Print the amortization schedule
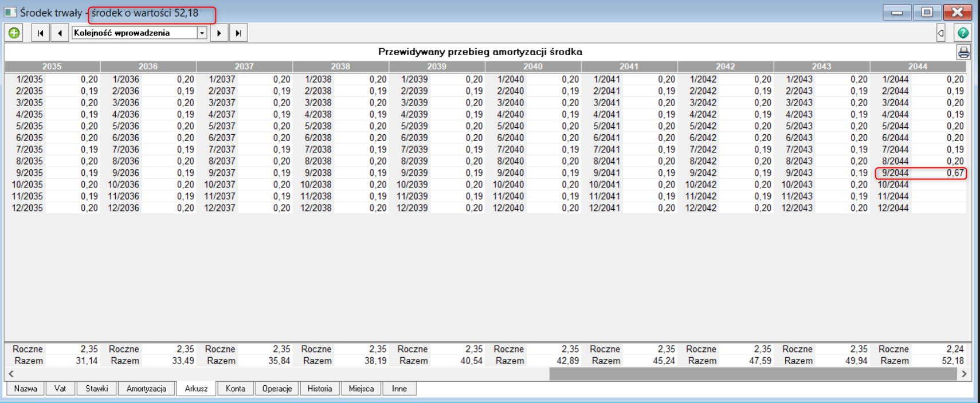This screenshot has height=403, width=980. [x=963, y=53]
